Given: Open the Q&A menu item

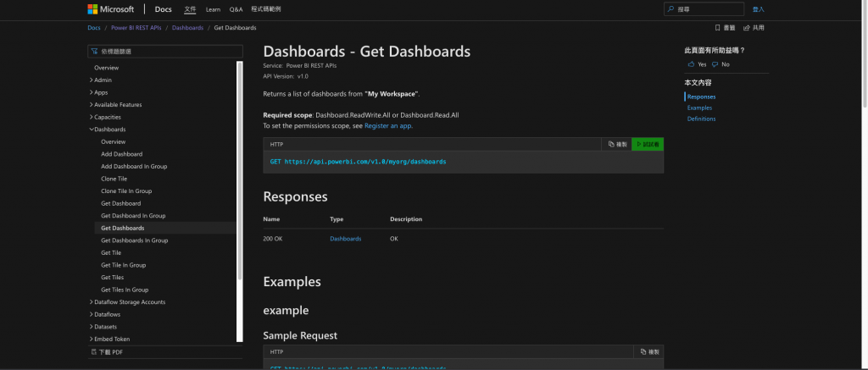Looking at the screenshot, I should (236, 9).
